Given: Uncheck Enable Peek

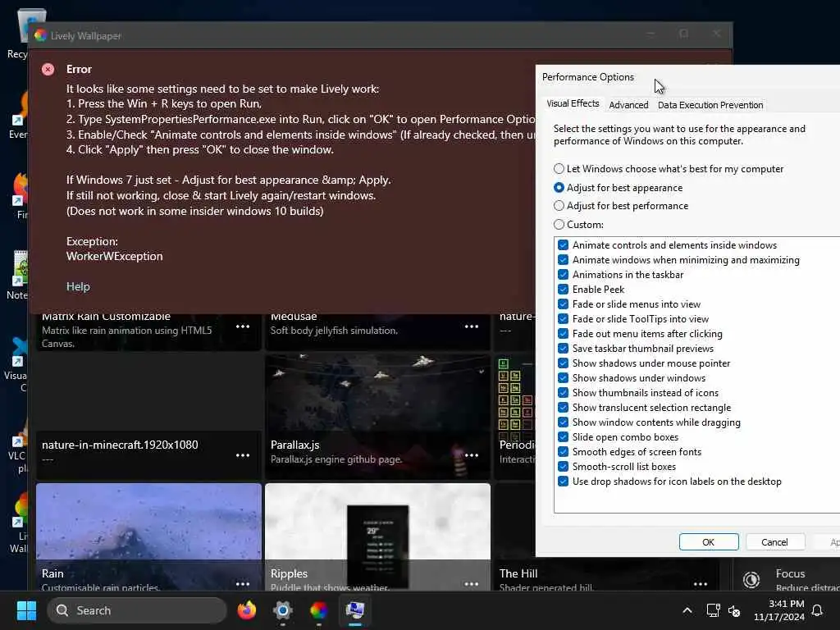Looking at the screenshot, I should [563, 290].
